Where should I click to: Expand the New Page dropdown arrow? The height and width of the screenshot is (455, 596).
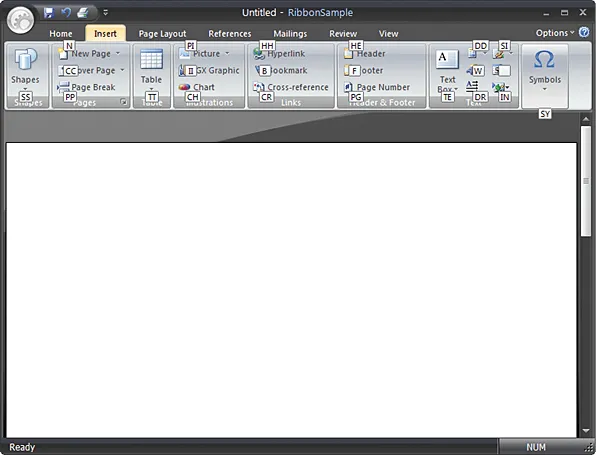click(118, 53)
